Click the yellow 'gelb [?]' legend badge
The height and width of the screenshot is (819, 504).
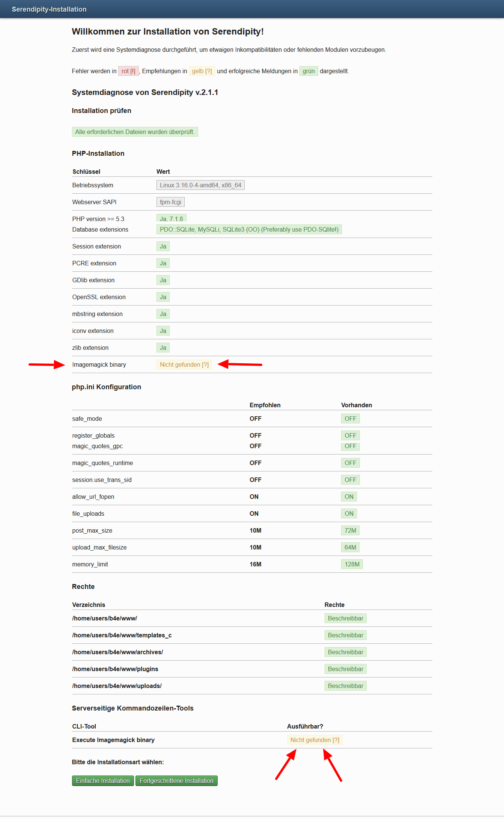coord(202,71)
